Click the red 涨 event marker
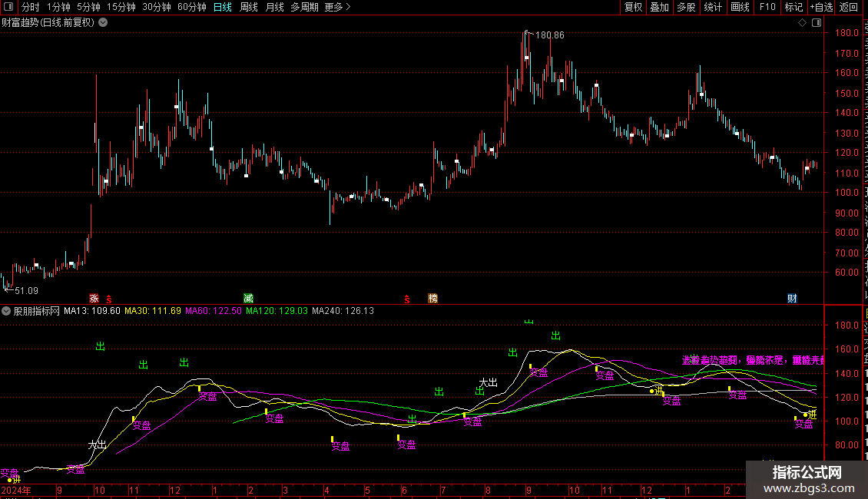868x499 pixels. coord(94,299)
